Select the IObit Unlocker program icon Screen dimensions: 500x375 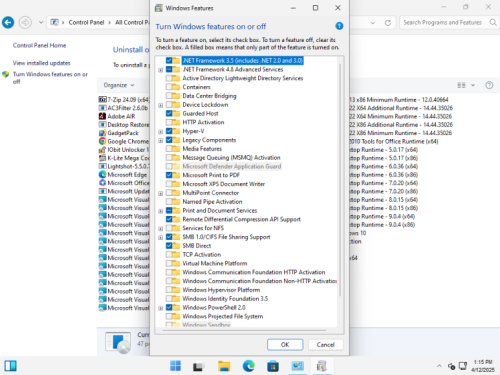[102, 149]
